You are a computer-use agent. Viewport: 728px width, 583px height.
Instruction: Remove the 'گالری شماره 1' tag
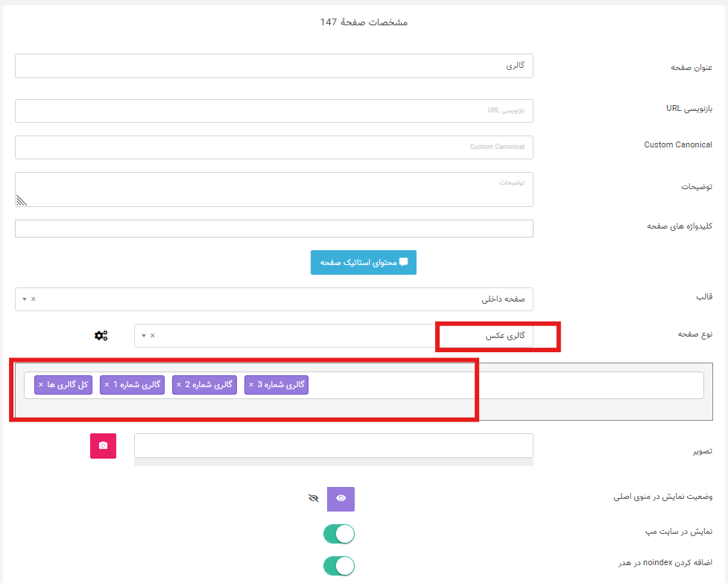107,385
